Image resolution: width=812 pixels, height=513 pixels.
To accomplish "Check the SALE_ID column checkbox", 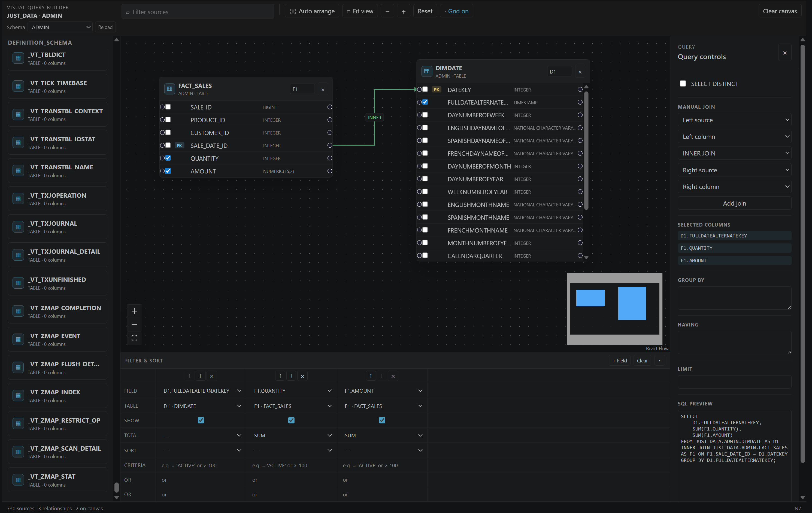I will tap(168, 107).
